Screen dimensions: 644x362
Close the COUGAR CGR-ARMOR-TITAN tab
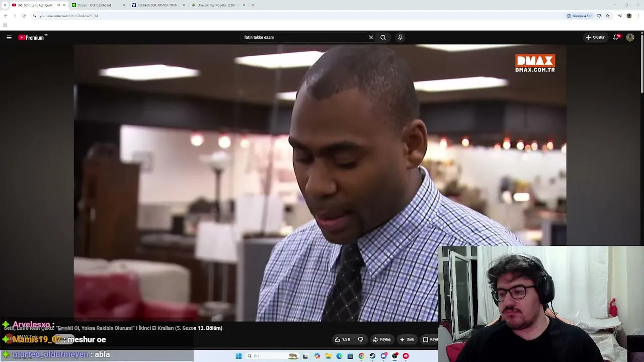(x=184, y=5)
